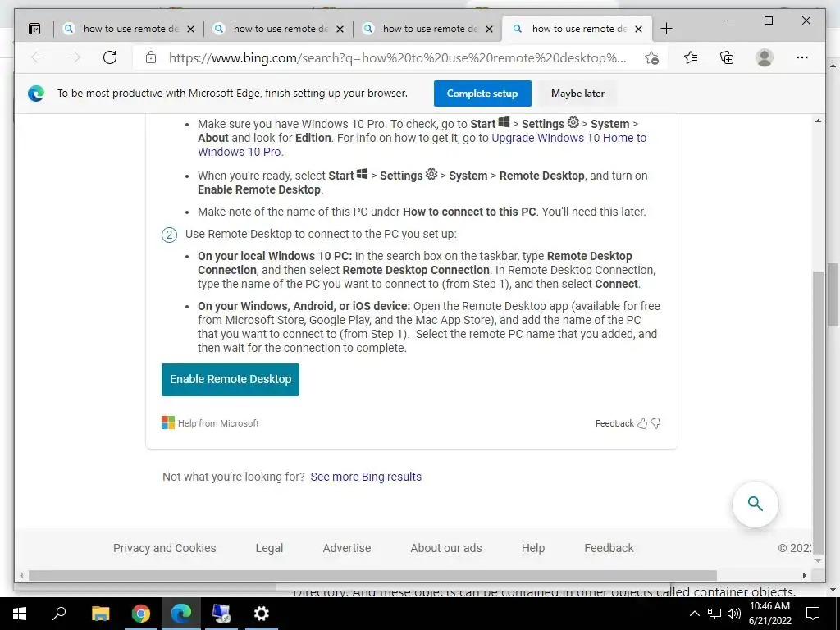Select Microsoft Edge taskbar icon

(x=181, y=614)
